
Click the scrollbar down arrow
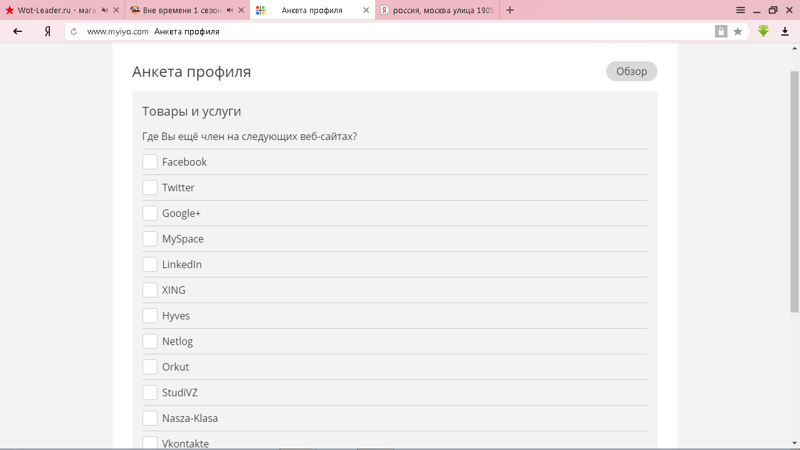794,443
